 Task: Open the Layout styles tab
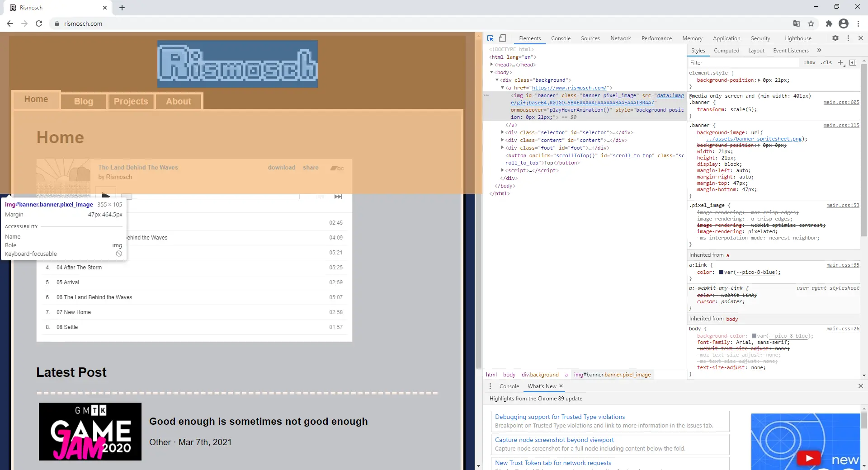point(756,51)
